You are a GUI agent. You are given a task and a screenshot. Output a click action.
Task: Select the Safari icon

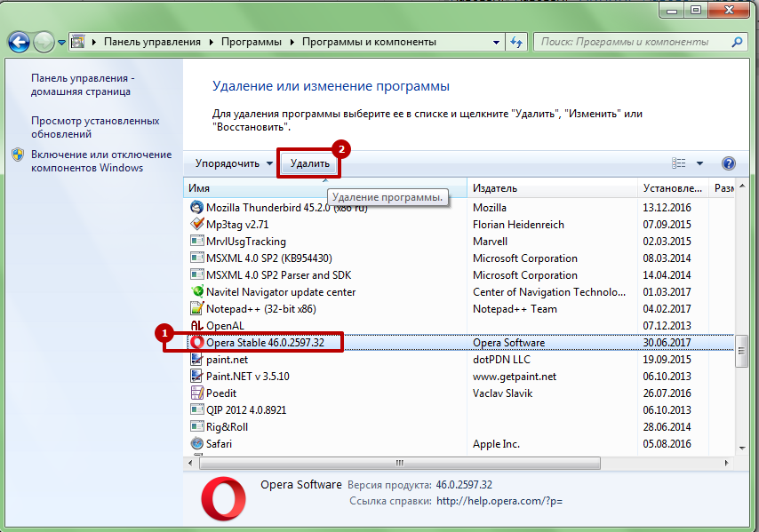(197, 443)
